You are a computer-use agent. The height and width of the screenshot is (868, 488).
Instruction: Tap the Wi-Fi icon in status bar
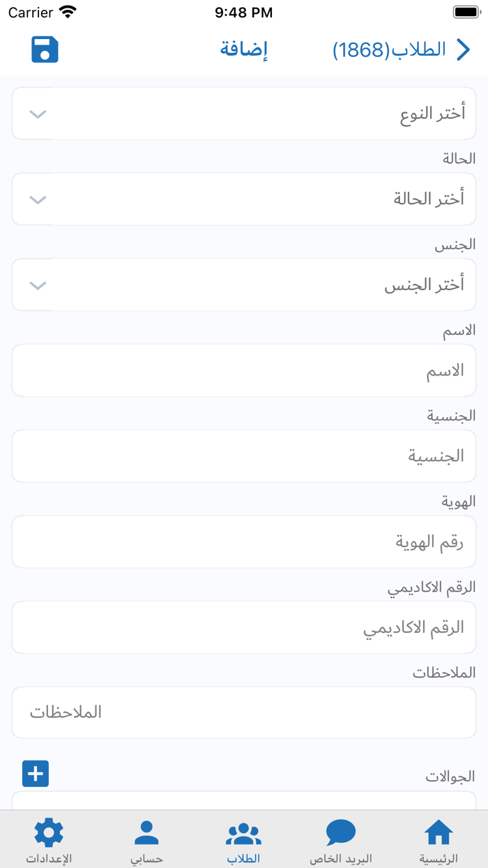pos(67,11)
